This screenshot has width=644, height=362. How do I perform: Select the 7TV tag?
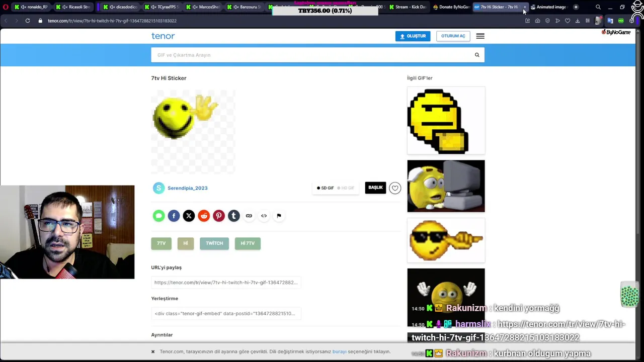coord(161,243)
